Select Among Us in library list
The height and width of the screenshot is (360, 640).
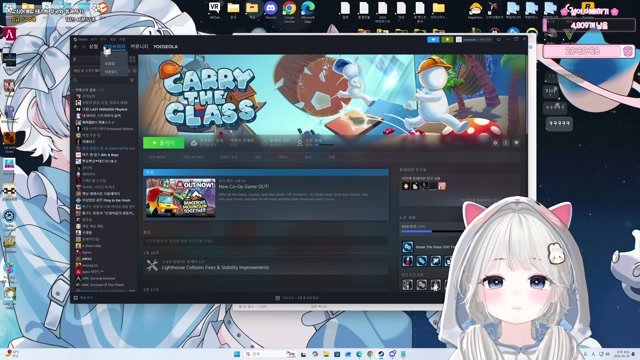(87, 265)
